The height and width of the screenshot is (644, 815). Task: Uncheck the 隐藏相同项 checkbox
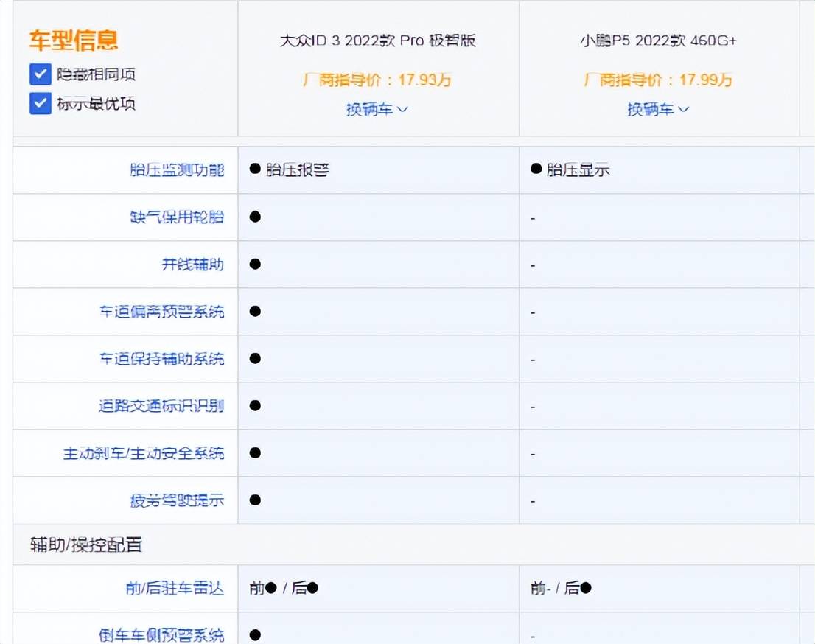pyautogui.click(x=41, y=74)
